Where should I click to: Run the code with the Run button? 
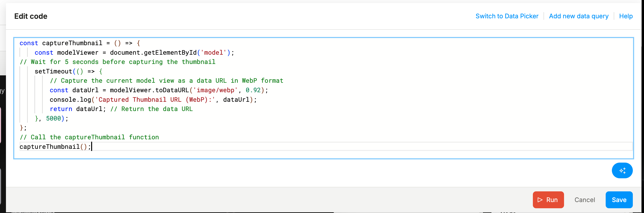tap(548, 200)
